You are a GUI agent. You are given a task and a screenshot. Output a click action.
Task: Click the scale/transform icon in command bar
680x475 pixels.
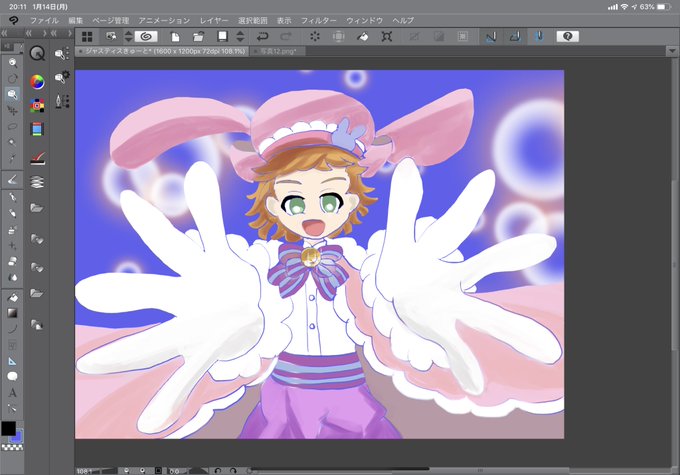[386, 36]
